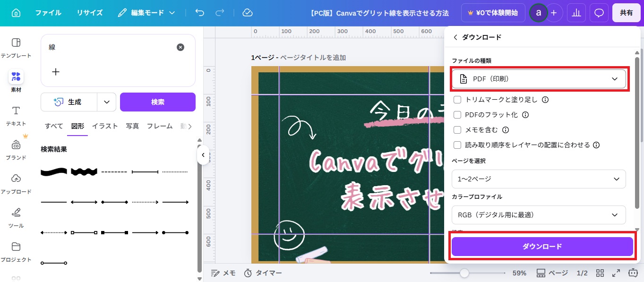Click the 検索 search button
This screenshot has width=644, height=282.
tap(158, 102)
